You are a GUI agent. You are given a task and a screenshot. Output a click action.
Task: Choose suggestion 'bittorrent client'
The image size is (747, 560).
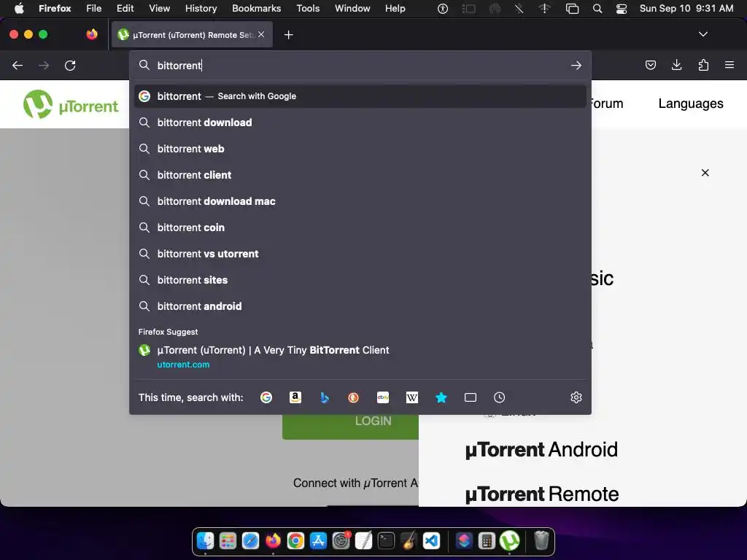click(360, 175)
